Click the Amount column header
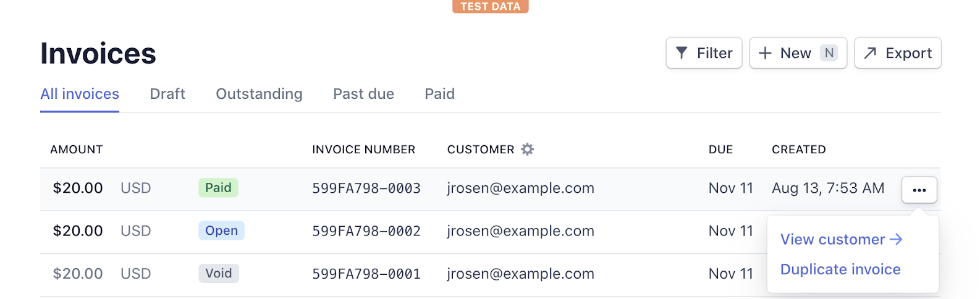The image size is (980, 299). (77, 149)
